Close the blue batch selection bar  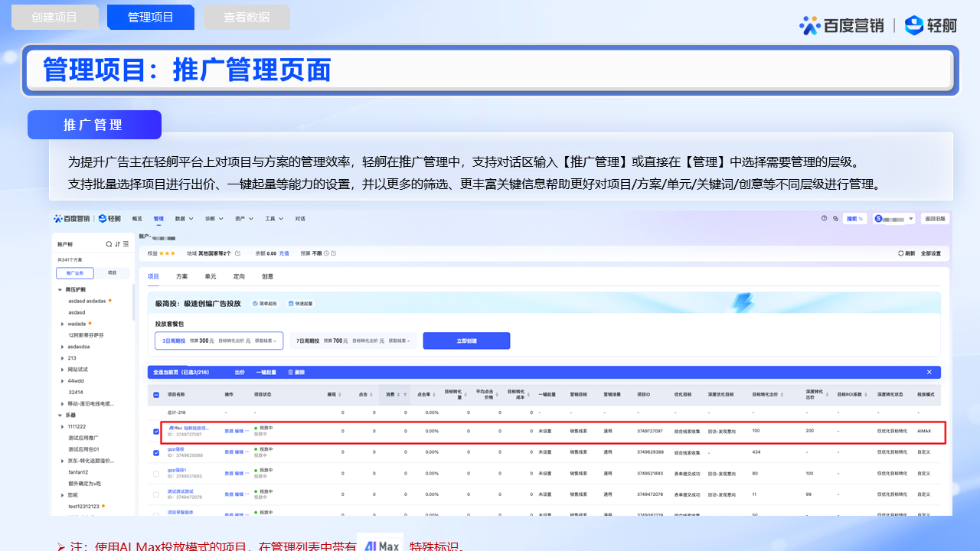coord(929,372)
